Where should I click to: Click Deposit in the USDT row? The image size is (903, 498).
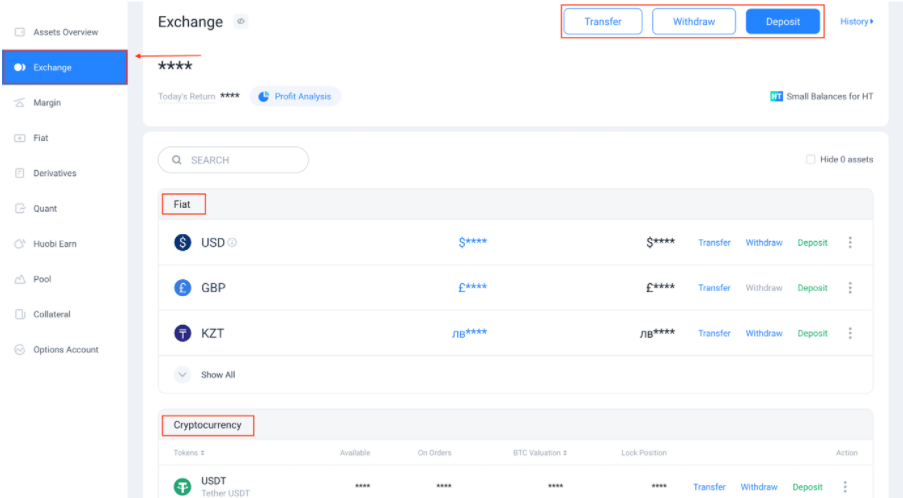tap(807, 486)
